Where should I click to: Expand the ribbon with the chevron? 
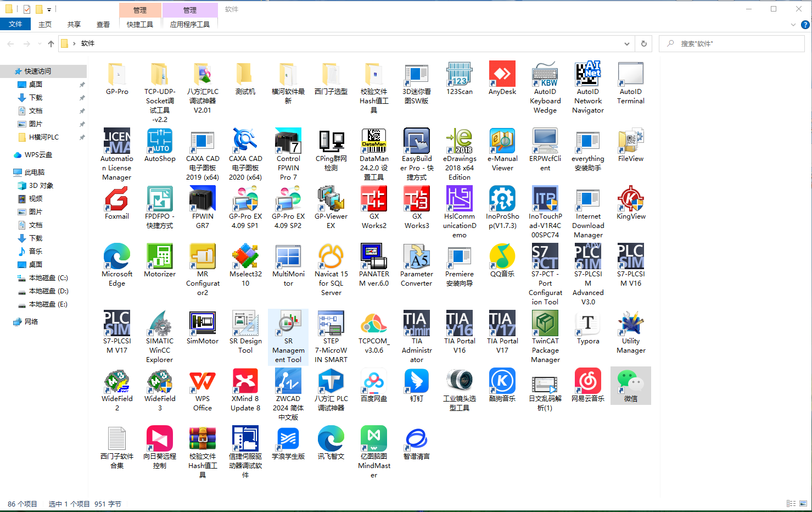pyautogui.click(x=793, y=25)
